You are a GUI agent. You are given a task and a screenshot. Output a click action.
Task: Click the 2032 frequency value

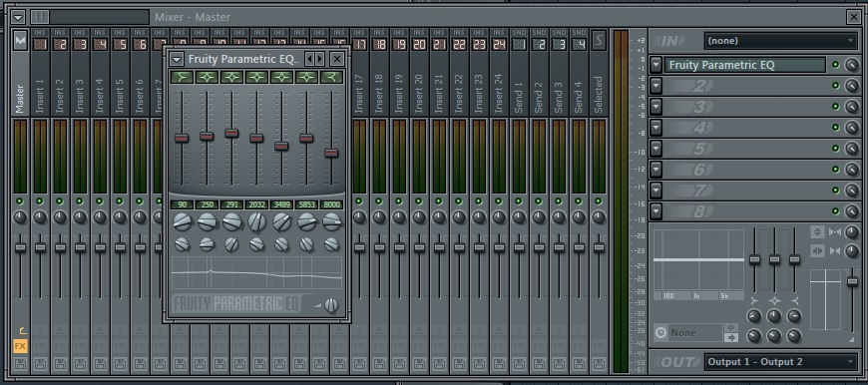tap(256, 204)
